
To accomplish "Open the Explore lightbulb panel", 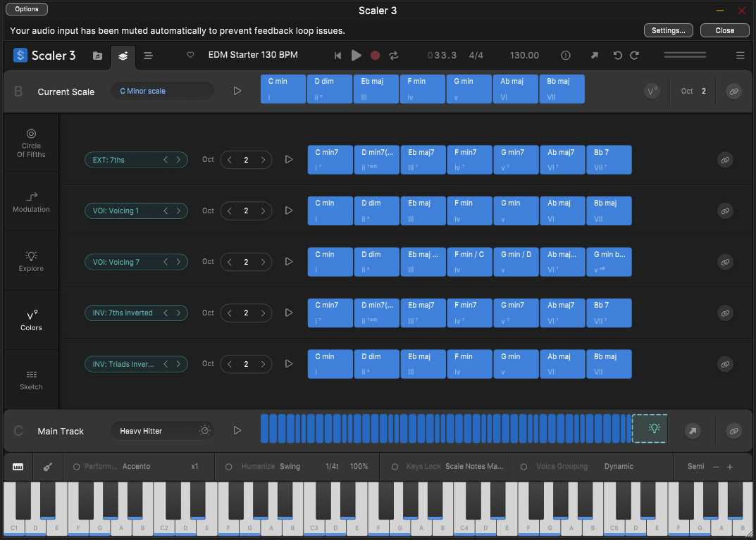I will point(31,262).
